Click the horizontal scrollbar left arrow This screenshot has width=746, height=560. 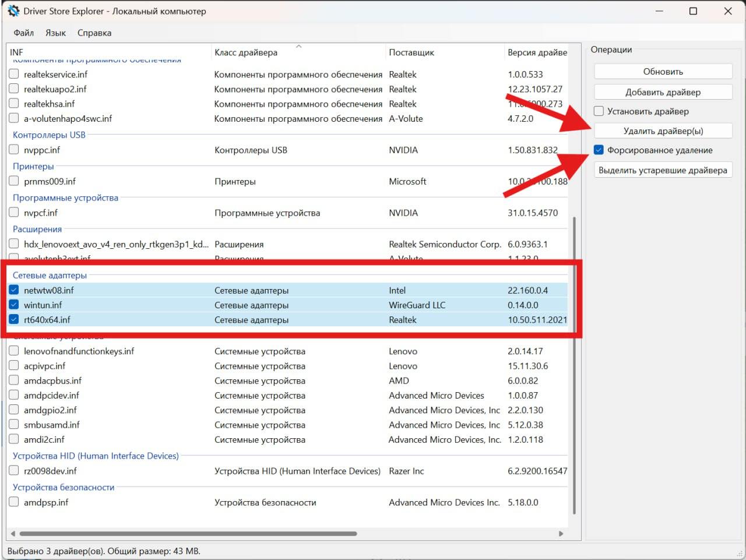tap(12, 533)
